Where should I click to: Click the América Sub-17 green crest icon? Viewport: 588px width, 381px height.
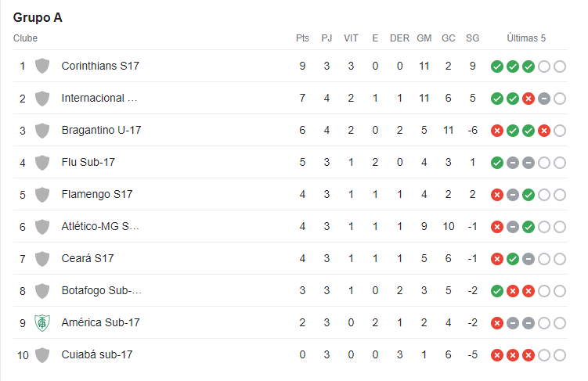click(x=42, y=323)
